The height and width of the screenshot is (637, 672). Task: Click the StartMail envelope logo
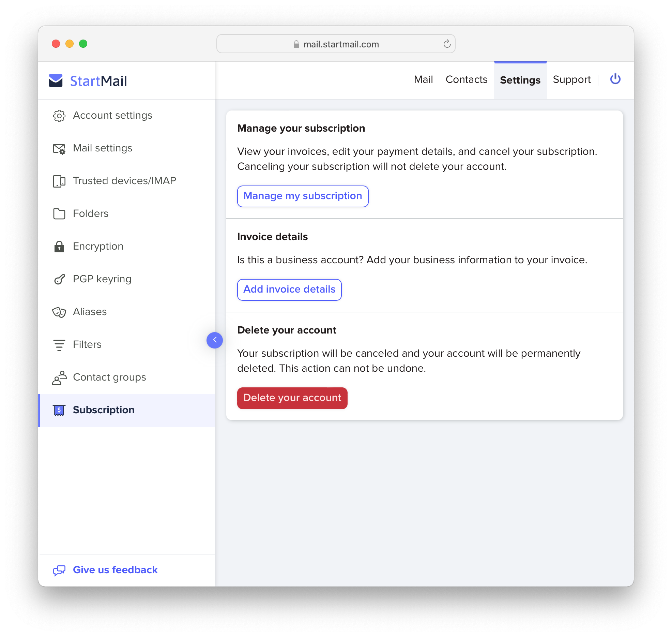coord(56,81)
